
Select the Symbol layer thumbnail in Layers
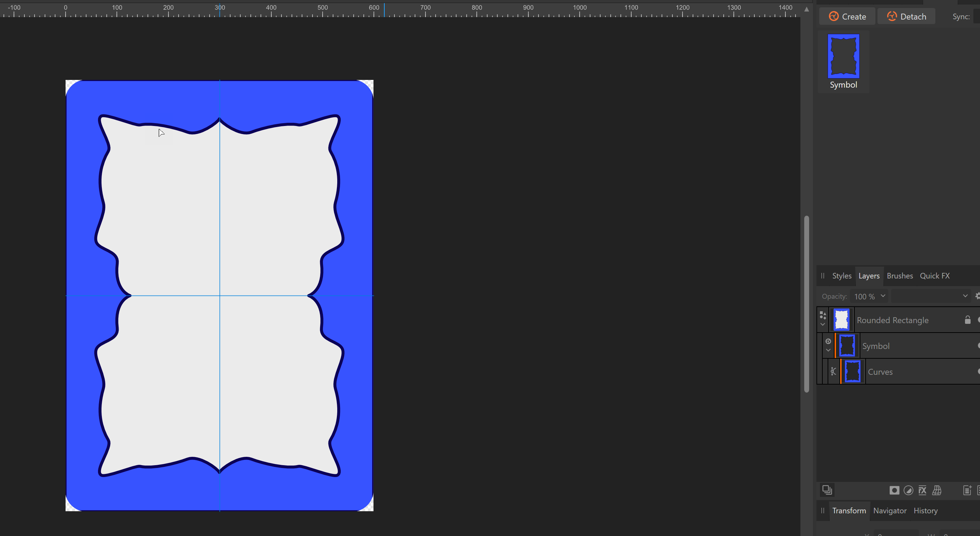tap(847, 346)
